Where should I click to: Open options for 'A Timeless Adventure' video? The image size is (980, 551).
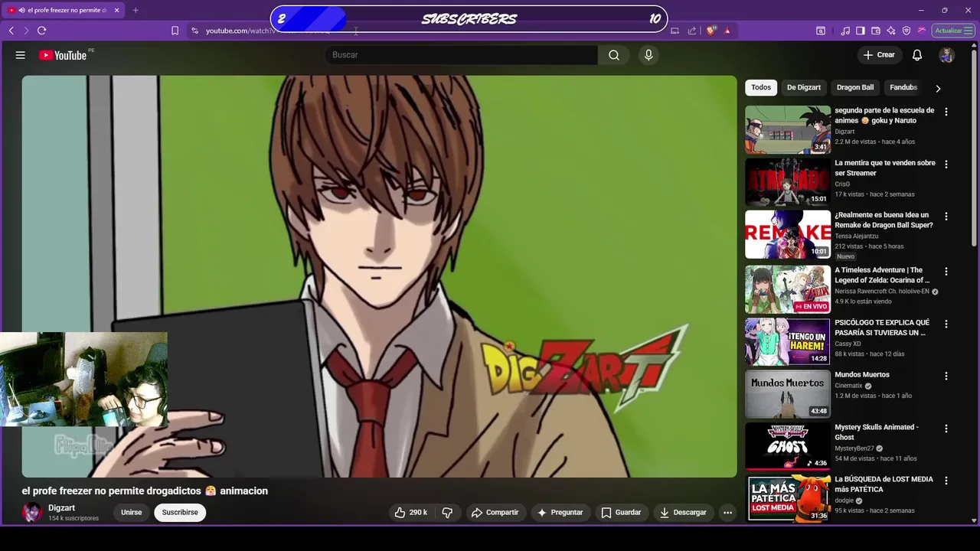click(946, 272)
